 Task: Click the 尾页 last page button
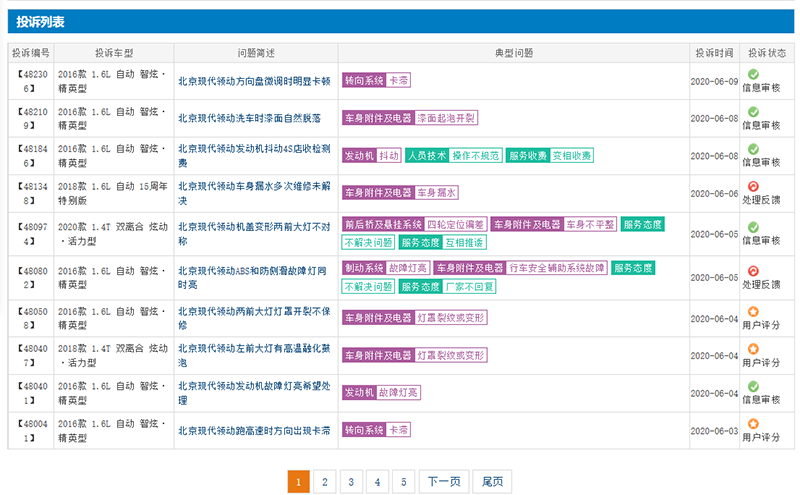[x=492, y=481]
